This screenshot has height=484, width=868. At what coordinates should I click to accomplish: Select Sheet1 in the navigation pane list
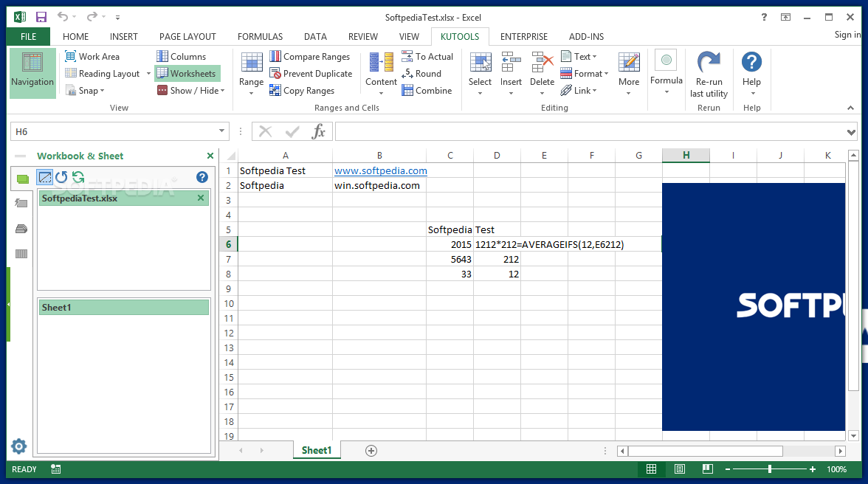click(124, 308)
